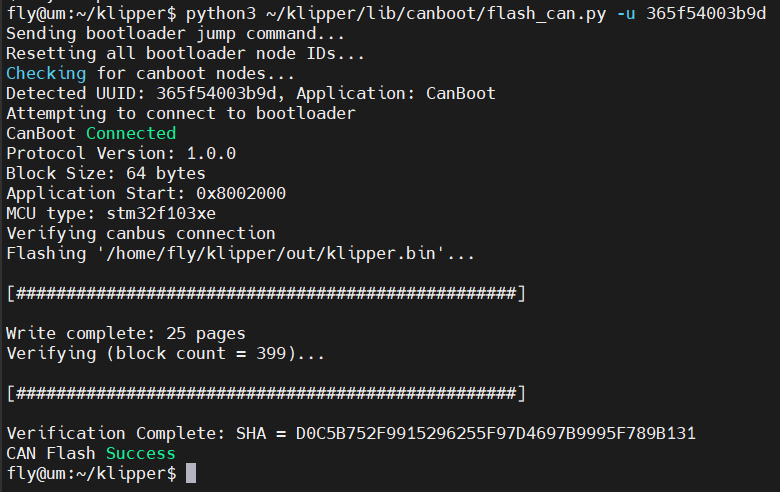Click the '-u' flag in the command line
This screenshot has width=780, height=492.
click(x=626, y=13)
